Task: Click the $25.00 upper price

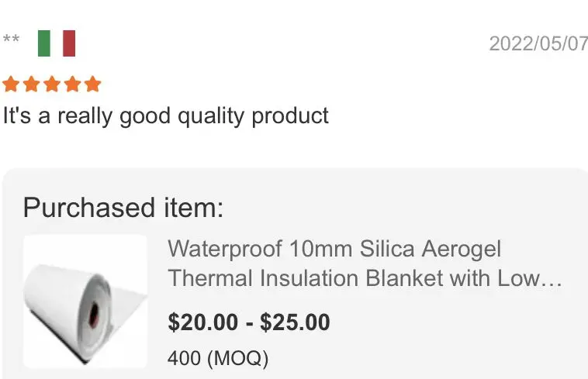Action: [x=295, y=322]
